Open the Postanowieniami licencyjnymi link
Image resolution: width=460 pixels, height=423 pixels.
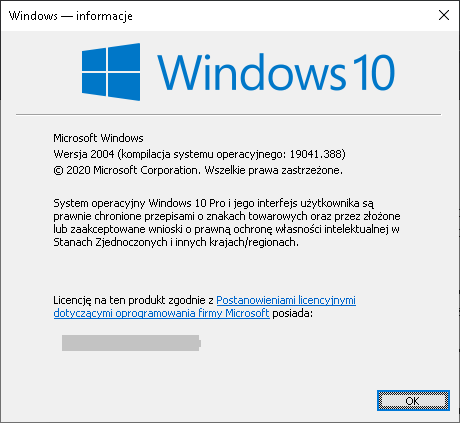pyautogui.click(x=286, y=300)
